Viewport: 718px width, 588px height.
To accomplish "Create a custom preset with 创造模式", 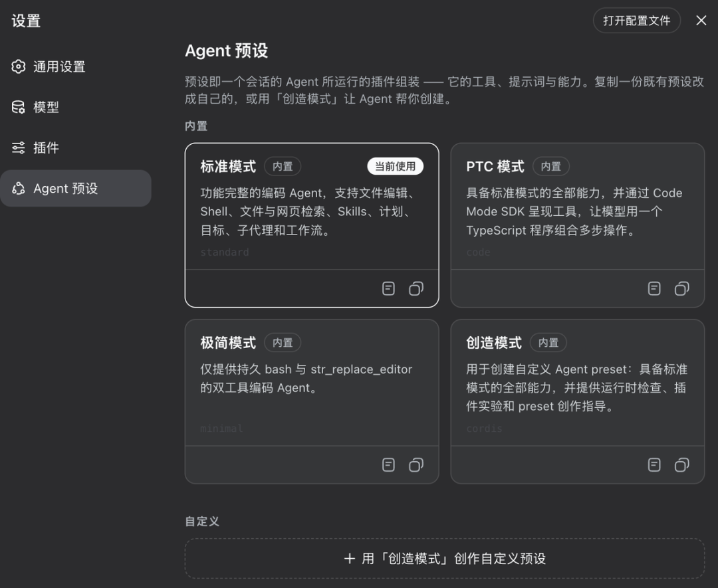I will 445,558.
